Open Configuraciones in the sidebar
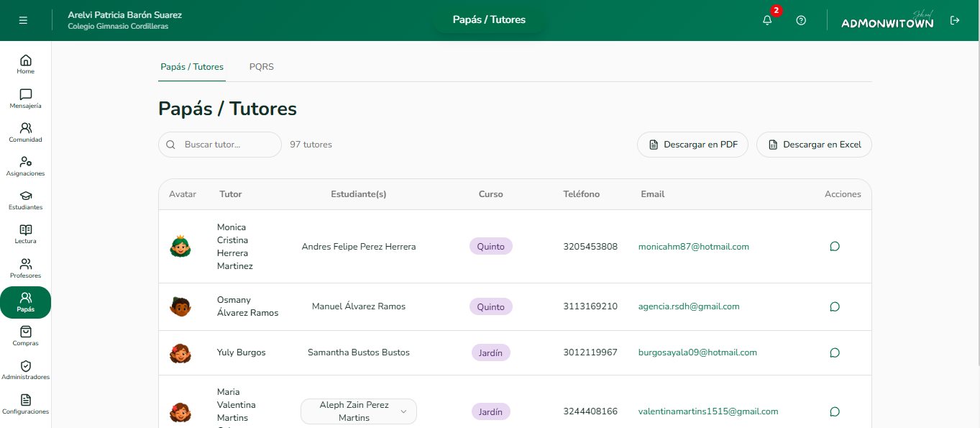 pos(26,404)
